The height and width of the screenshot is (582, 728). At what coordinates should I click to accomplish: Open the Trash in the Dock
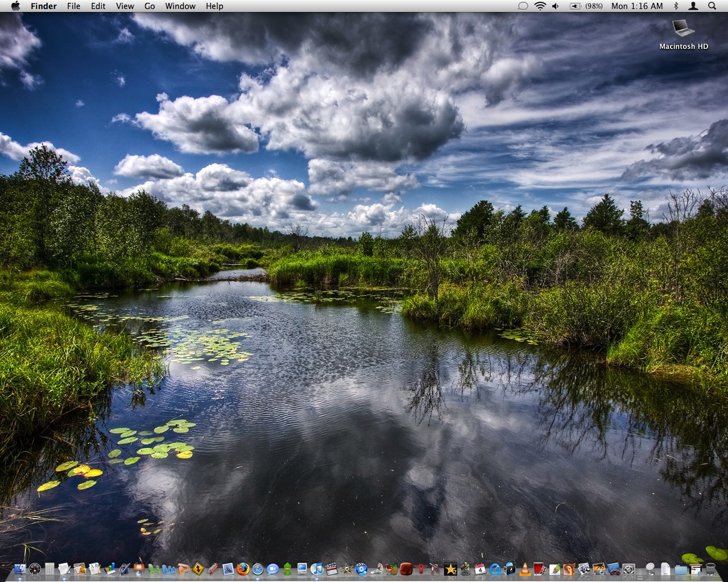tap(710, 568)
